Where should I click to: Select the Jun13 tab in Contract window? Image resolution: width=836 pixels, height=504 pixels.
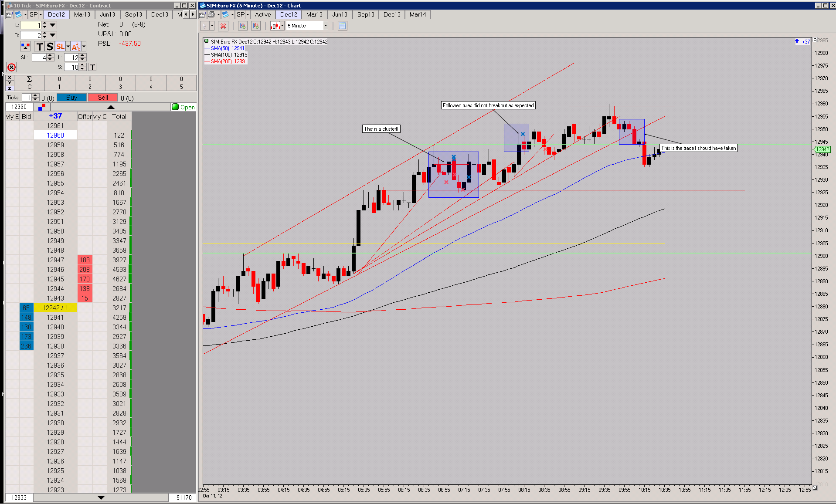coord(108,14)
